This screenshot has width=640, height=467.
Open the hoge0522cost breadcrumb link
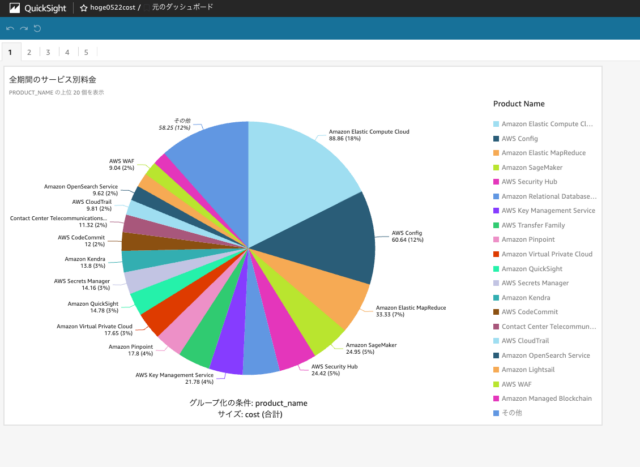(113, 8)
